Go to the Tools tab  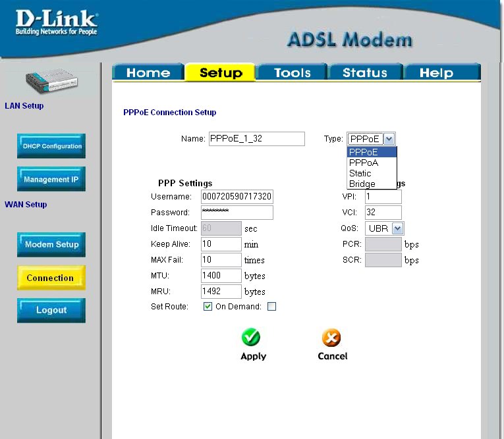click(x=292, y=72)
